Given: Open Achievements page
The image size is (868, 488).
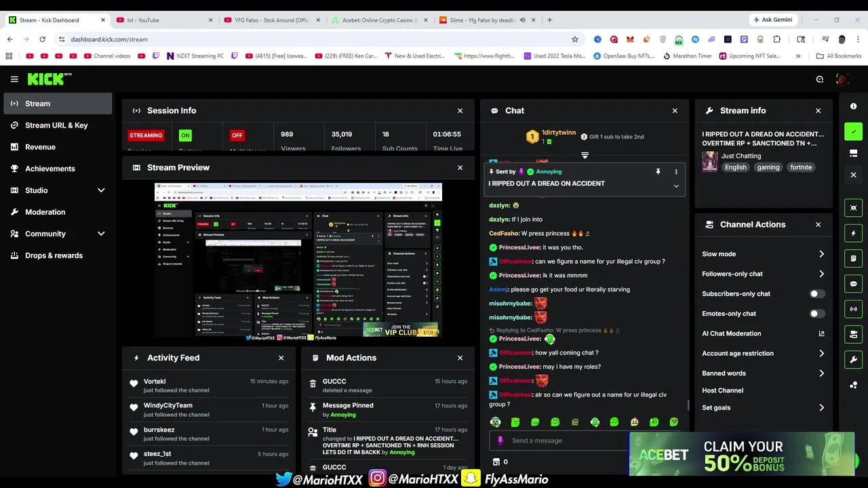Looking at the screenshot, I should [58, 169].
